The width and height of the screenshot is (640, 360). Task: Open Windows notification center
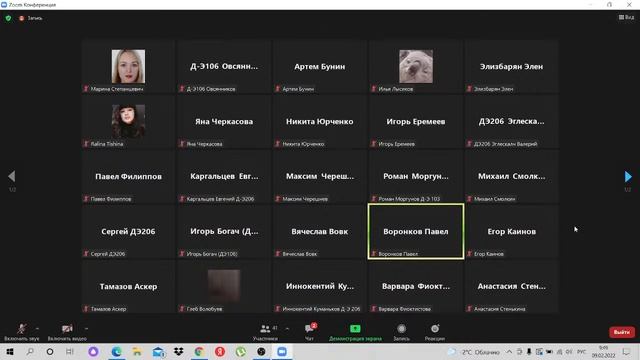click(626, 351)
